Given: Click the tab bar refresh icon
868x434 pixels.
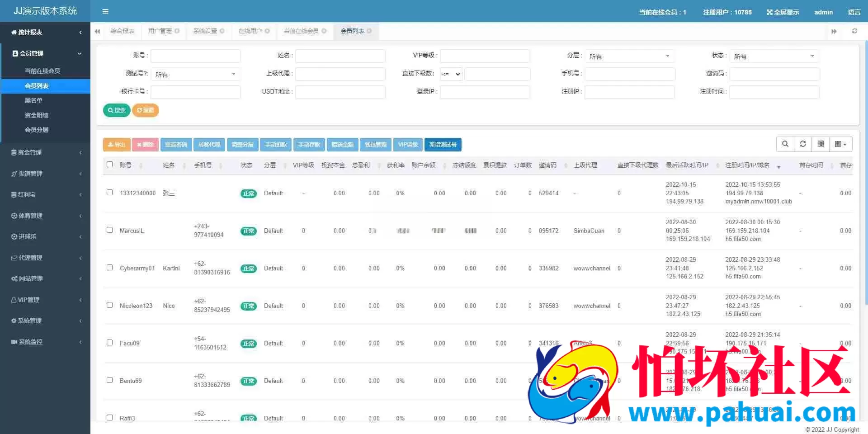Looking at the screenshot, I should pyautogui.click(x=854, y=31).
